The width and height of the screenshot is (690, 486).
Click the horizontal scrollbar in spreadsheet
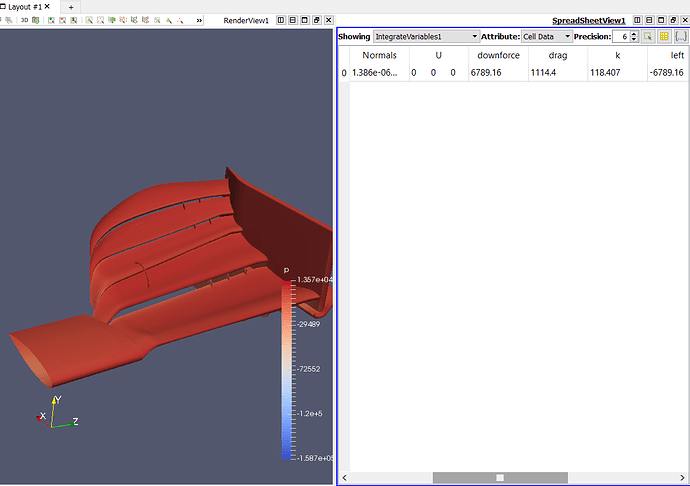point(500,477)
